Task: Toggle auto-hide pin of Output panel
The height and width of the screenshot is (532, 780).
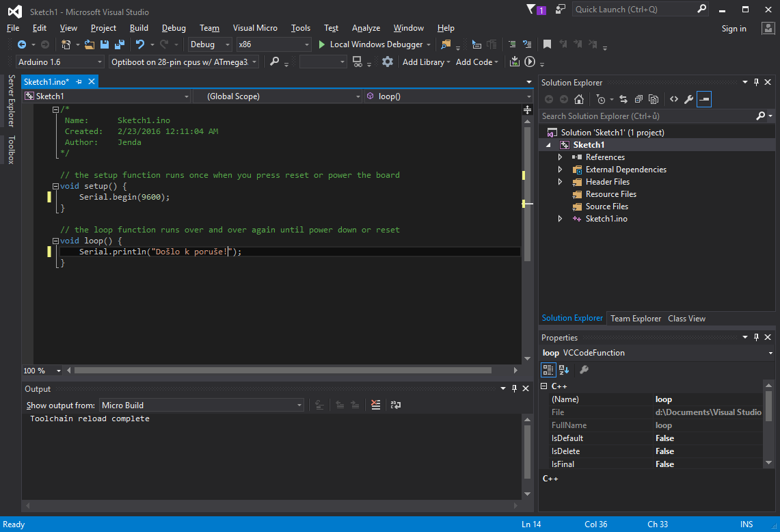Action: pos(514,388)
